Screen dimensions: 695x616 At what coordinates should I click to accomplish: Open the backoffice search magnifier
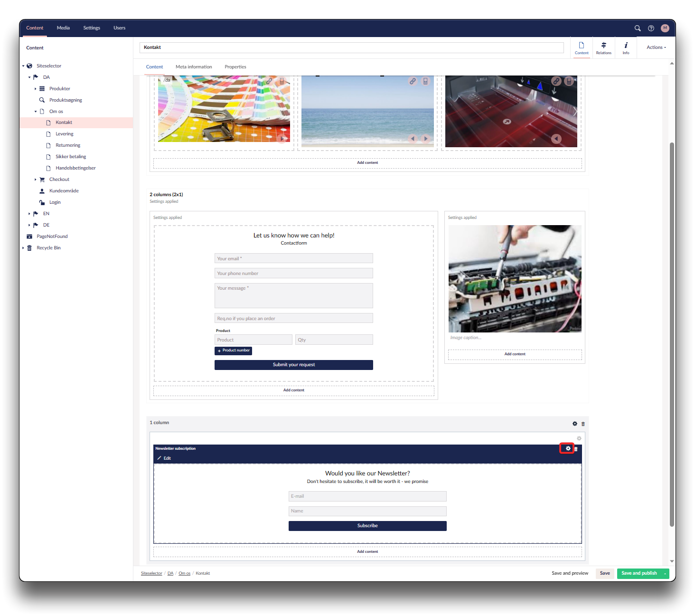638,28
